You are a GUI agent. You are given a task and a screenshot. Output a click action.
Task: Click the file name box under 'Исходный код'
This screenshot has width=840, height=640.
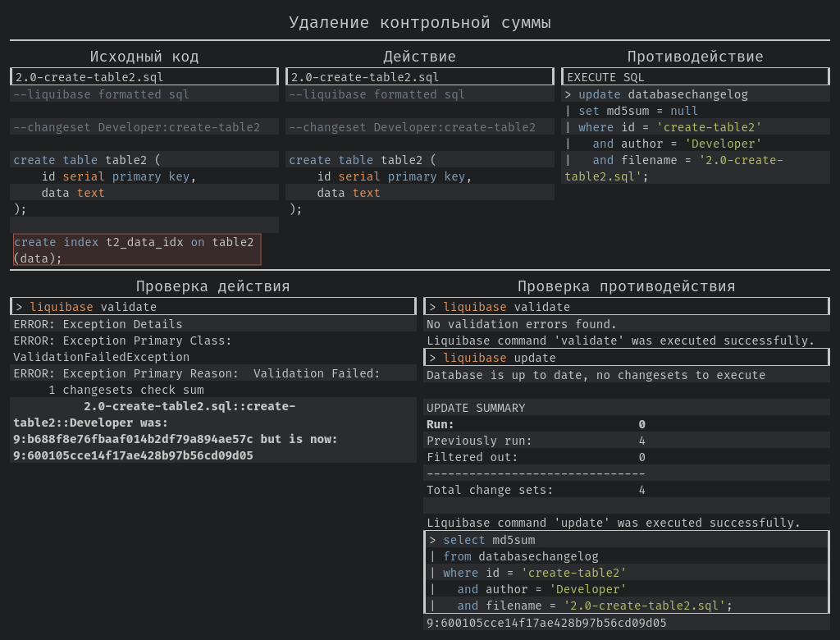pos(144,76)
